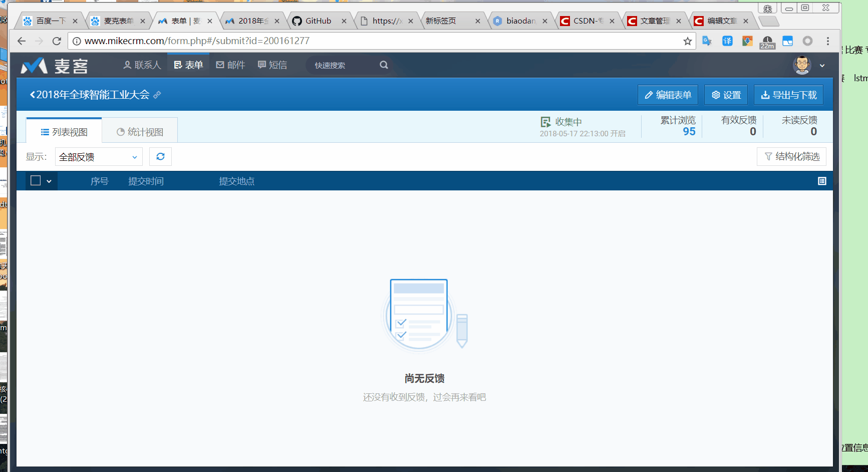Open the Google Translate extension icon

point(707,41)
